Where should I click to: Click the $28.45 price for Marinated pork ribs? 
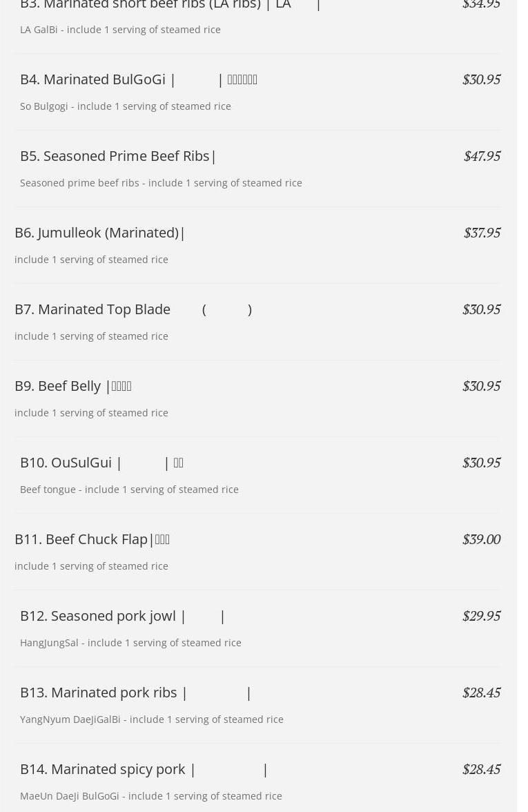pyautogui.click(x=482, y=693)
